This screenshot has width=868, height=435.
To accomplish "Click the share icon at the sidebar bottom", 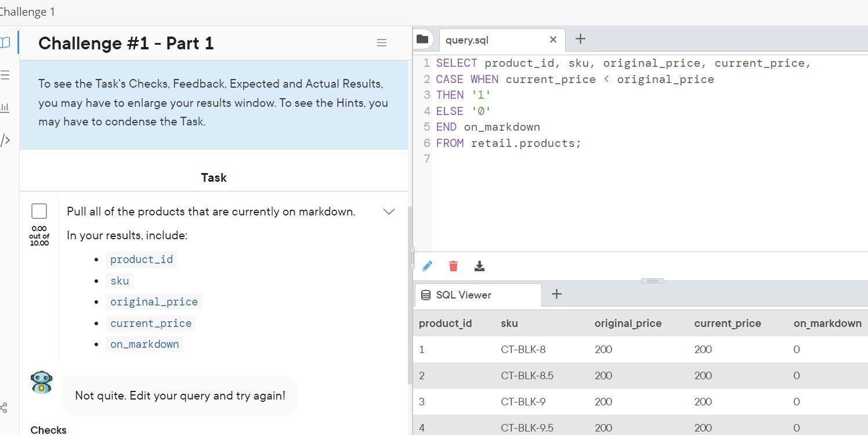I will [5, 408].
